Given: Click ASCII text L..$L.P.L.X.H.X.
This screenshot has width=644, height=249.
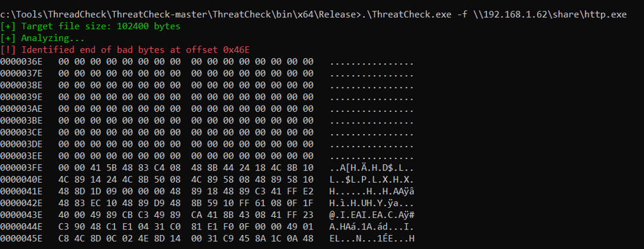Looking at the screenshot, I should point(372,179).
